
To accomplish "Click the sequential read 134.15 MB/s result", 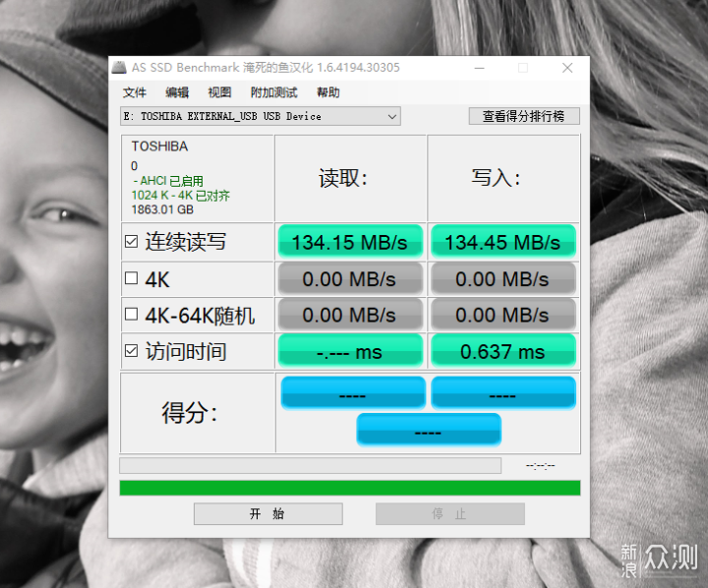I will click(x=350, y=242).
